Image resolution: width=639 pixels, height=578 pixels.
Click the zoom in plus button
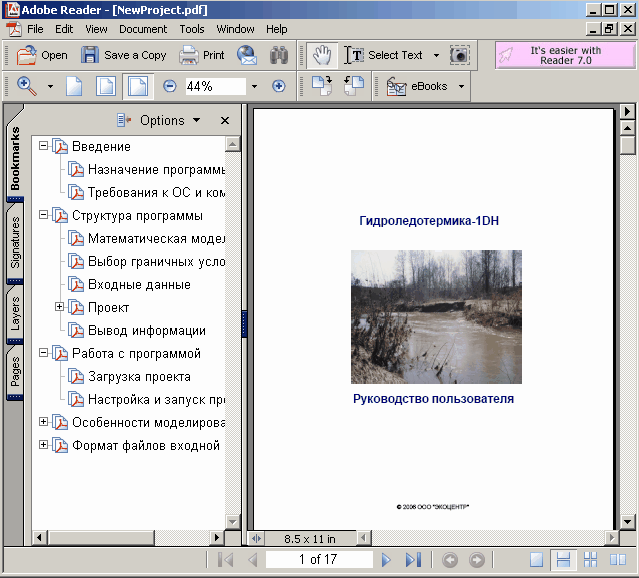(x=279, y=86)
